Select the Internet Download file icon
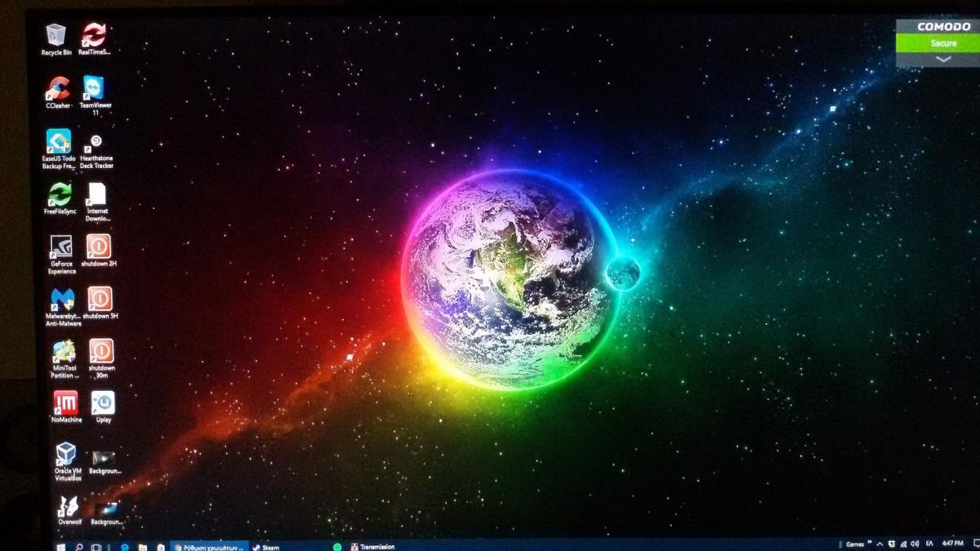 (97, 202)
